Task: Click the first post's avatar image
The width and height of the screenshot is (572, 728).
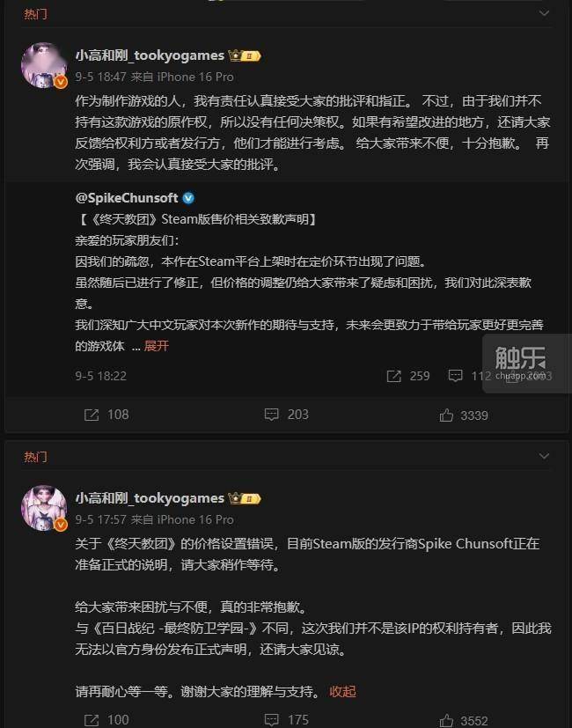Action: [x=44, y=65]
